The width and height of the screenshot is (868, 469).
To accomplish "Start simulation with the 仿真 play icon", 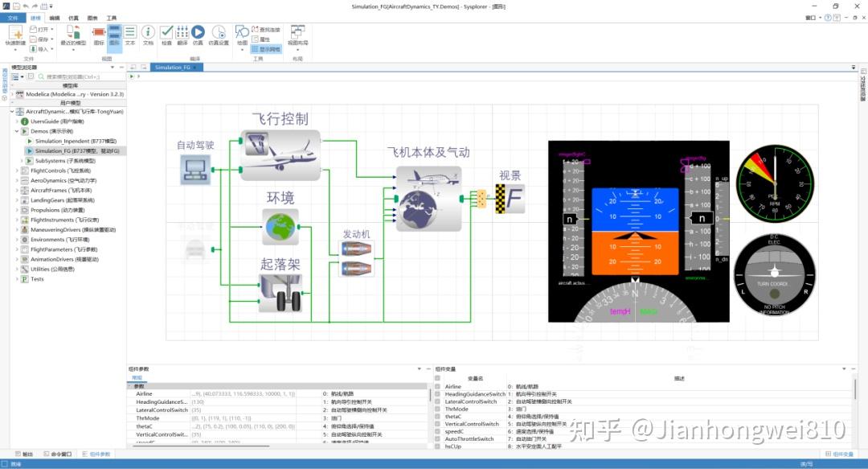I will tap(199, 32).
